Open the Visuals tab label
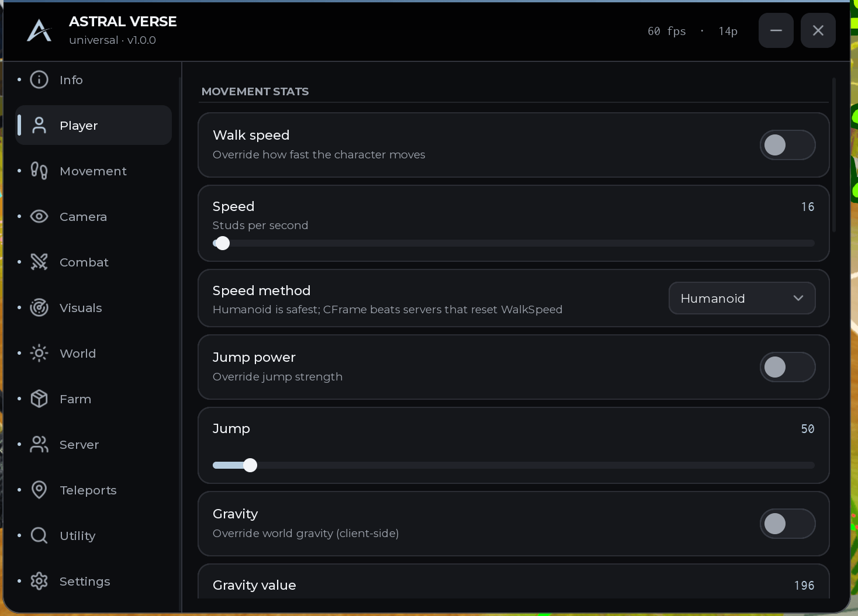Viewport: 858px width, 616px height. point(81,308)
